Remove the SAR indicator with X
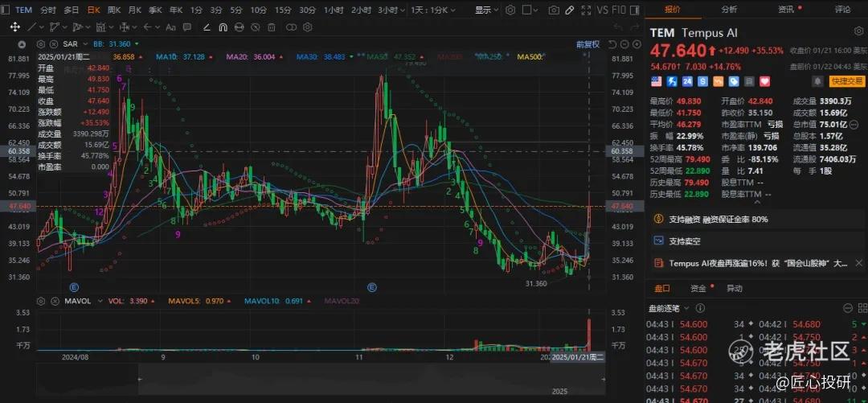Image resolution: width=868 pixels, height=403 pixels. pos(53,43)
